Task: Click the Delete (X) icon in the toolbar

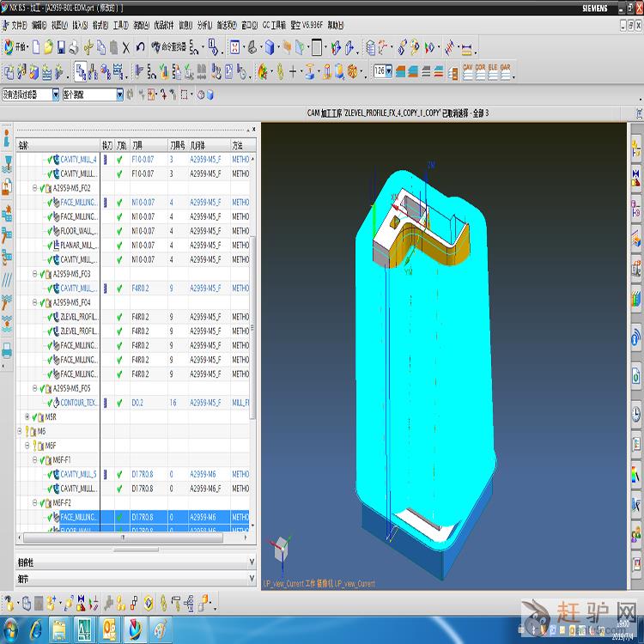Action: [126, 47]
